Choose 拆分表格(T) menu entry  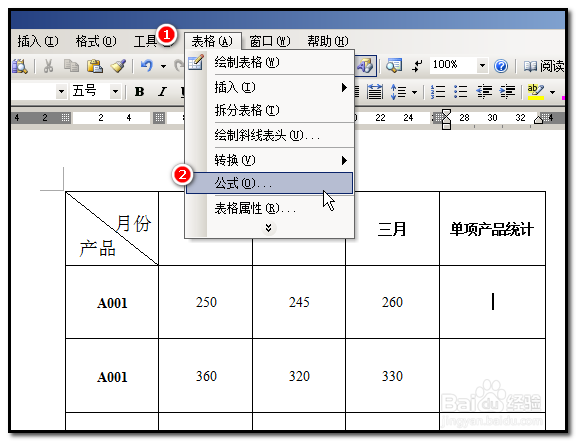pyautogui.click(x=270, y=110)
